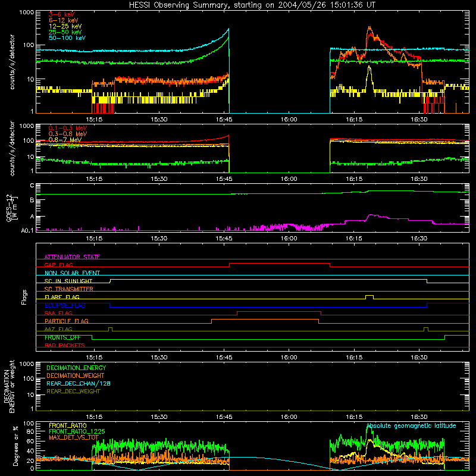Click the raised FLARE_FLAG pulse marker
This screenshot has height=476, width=476.
point(369,296)
